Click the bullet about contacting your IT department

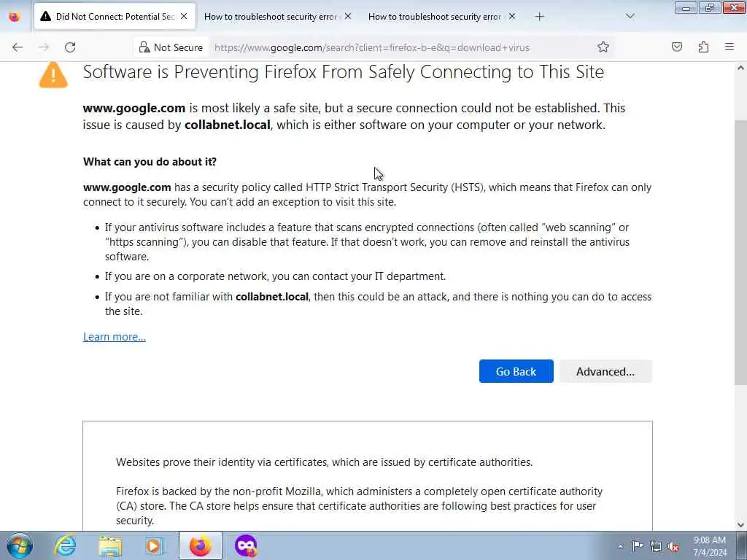point(275,276)
